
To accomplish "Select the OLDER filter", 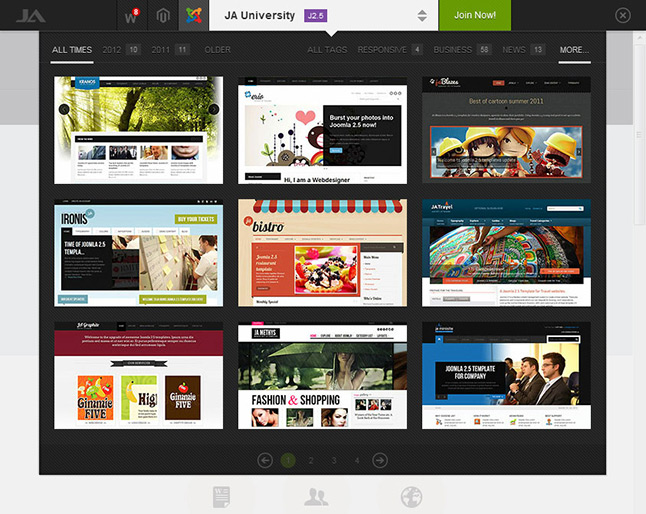I will (x=218, y=50).
